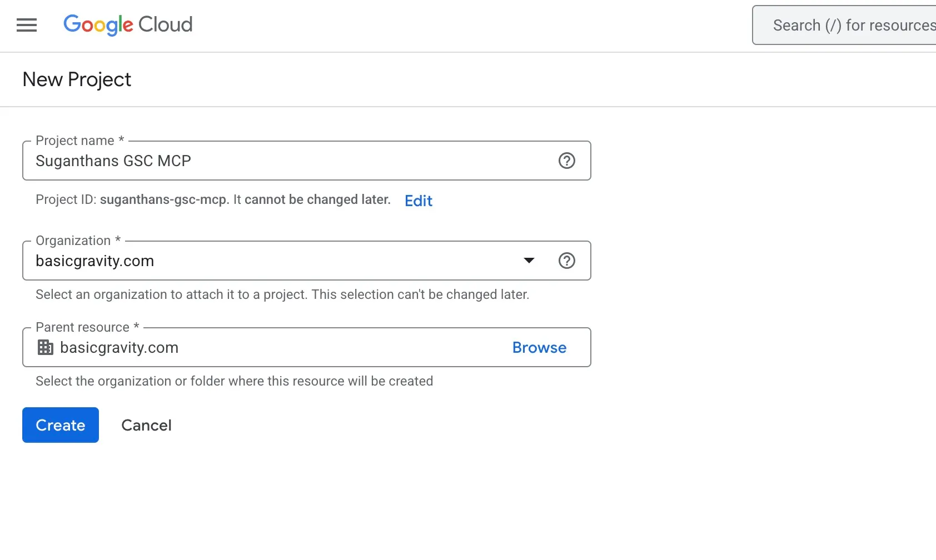
Task: Click the suganthans-gsc-mcp Project ID text
Action: click(x=164, y=200)
